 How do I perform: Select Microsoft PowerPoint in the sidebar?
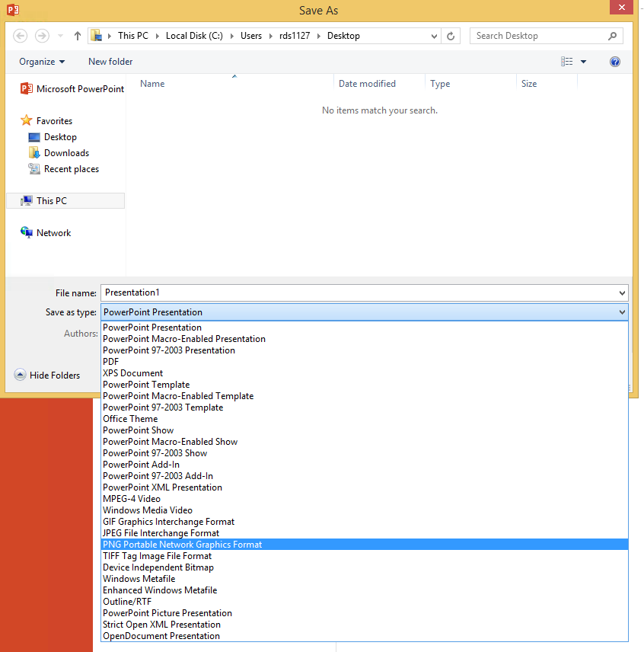click(x=72, y=89)
